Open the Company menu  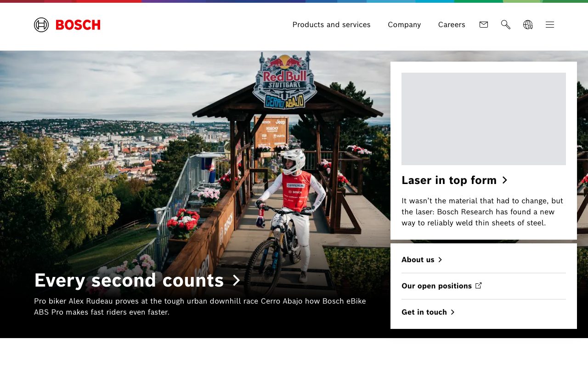click(x=404, y=25)
